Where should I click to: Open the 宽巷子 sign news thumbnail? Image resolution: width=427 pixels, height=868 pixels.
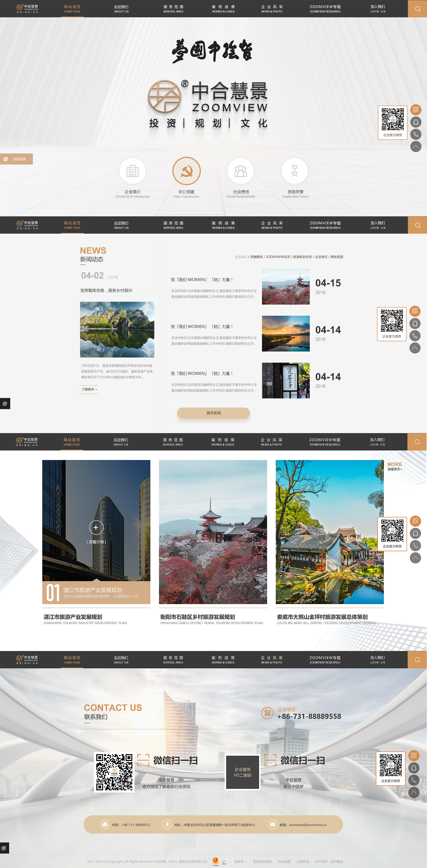point(286,380)
